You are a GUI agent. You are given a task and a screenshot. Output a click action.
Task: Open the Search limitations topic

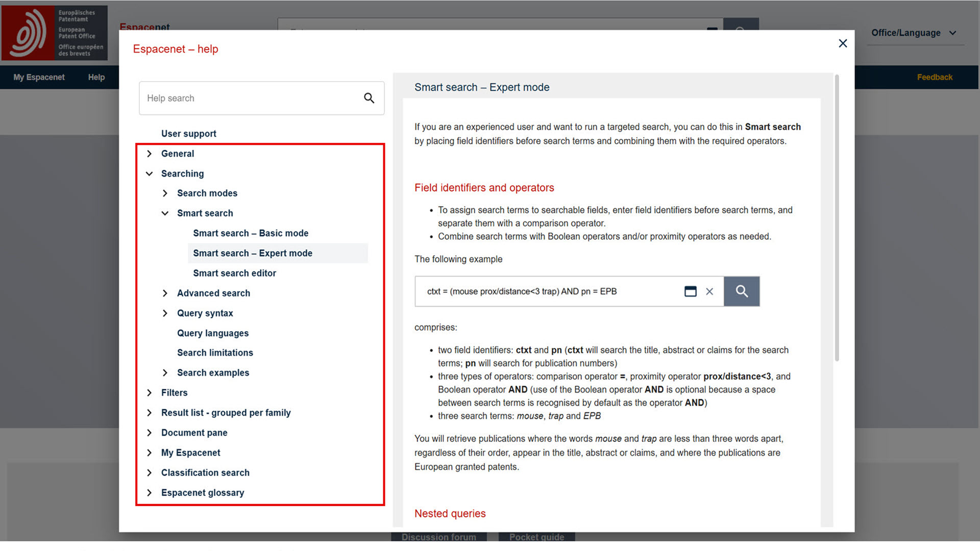[x=215, y=353]
